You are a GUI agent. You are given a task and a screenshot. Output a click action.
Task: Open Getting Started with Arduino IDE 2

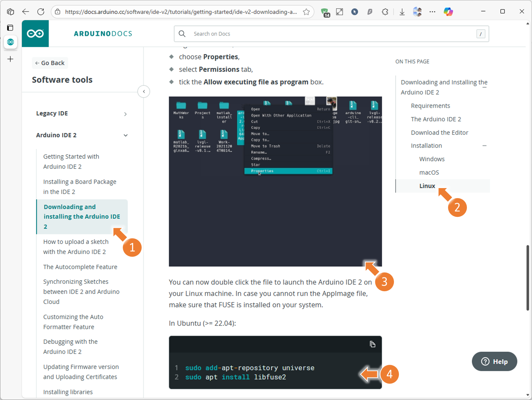[71, 161]
